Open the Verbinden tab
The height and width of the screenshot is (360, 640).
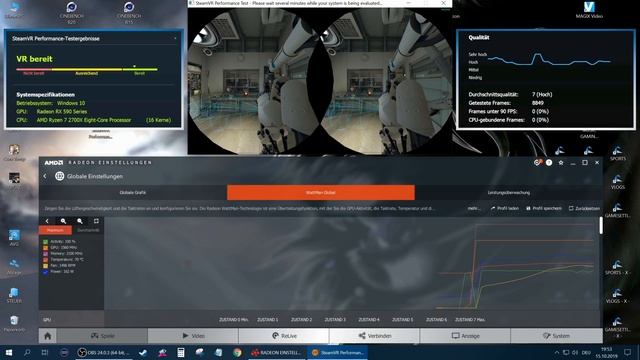tap(375, 336)
